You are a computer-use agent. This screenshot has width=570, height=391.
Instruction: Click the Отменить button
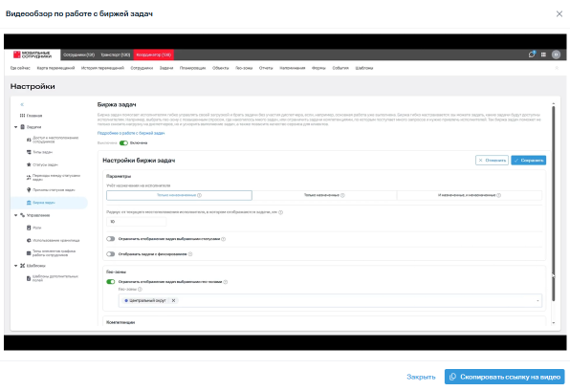[492, 160]
